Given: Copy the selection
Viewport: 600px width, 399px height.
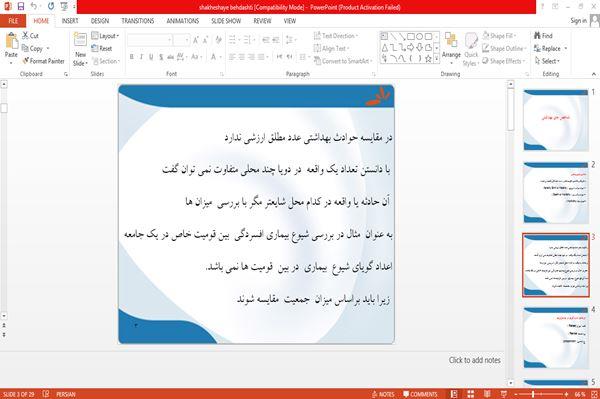Looking at the screenshot, I should (x=33, y=49).
